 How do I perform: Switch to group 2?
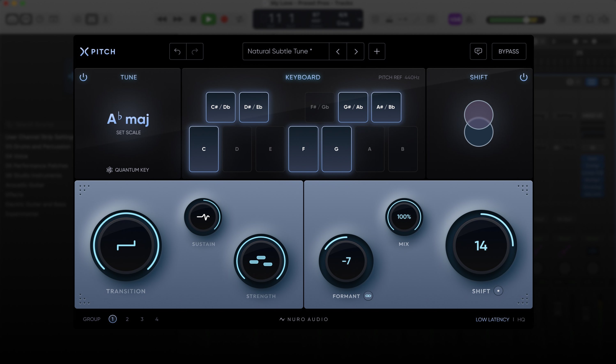[x=127, y=319]
